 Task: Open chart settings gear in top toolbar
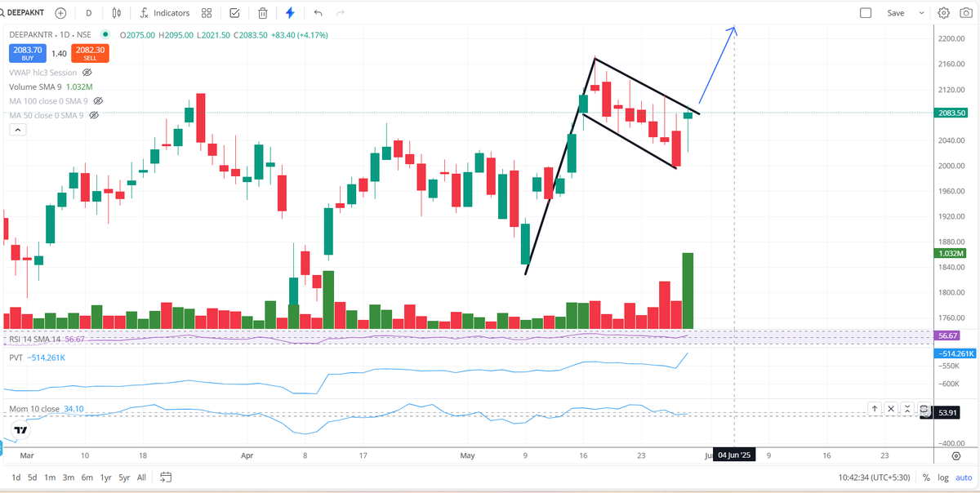click(x=944, y=13)
